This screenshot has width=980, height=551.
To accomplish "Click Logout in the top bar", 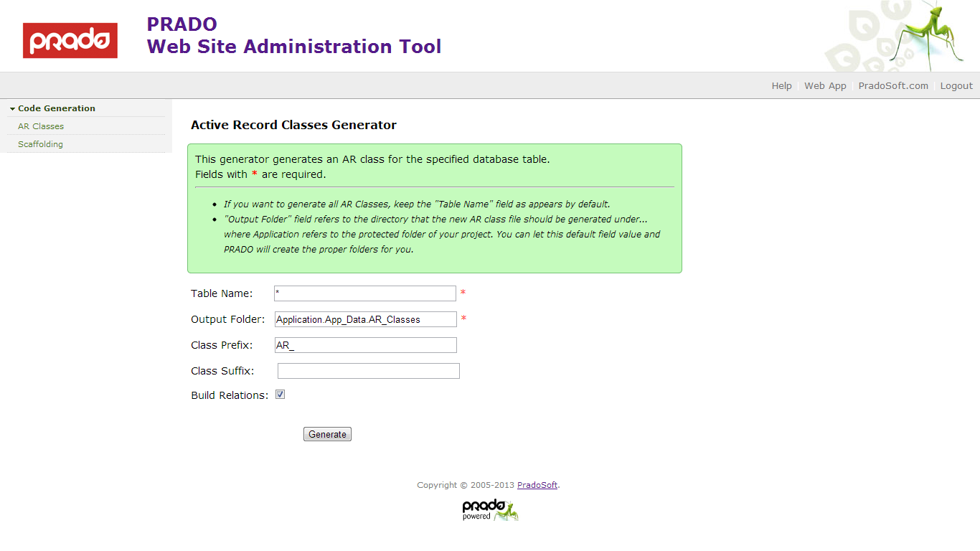I will pos(956,85).
